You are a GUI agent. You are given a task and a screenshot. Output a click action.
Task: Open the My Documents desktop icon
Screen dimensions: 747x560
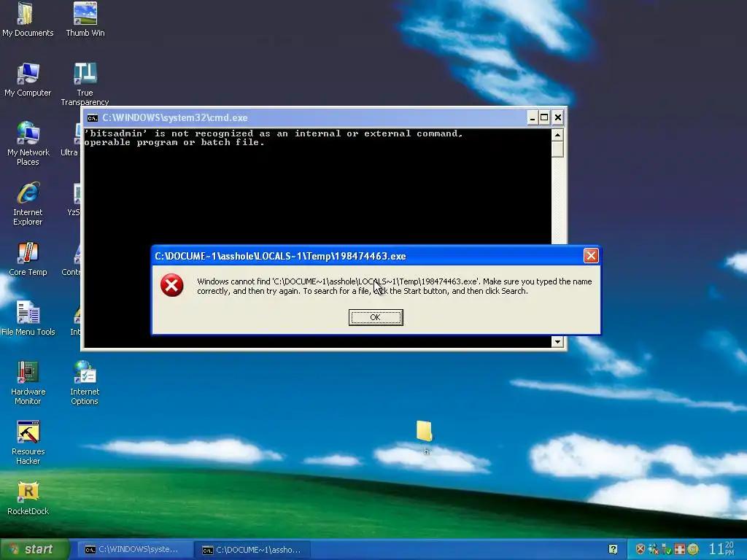tap(28, 20)
